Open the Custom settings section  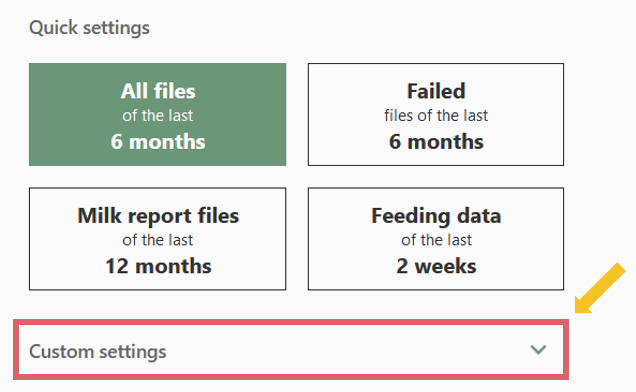point(291,350)
